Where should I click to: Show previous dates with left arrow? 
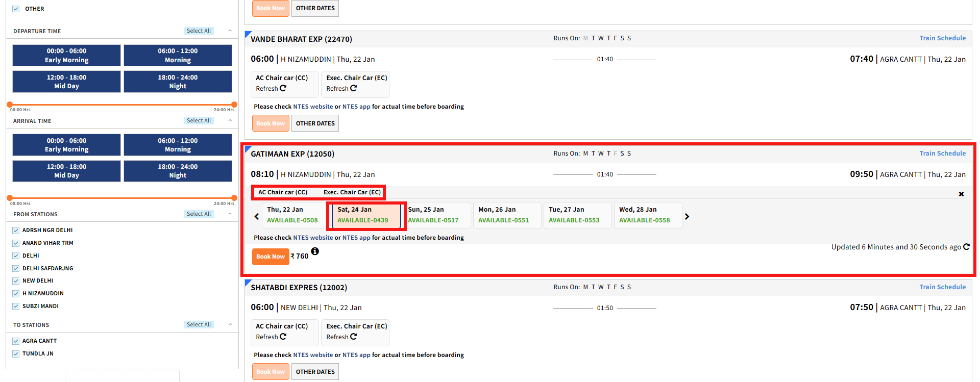(257, 216)
